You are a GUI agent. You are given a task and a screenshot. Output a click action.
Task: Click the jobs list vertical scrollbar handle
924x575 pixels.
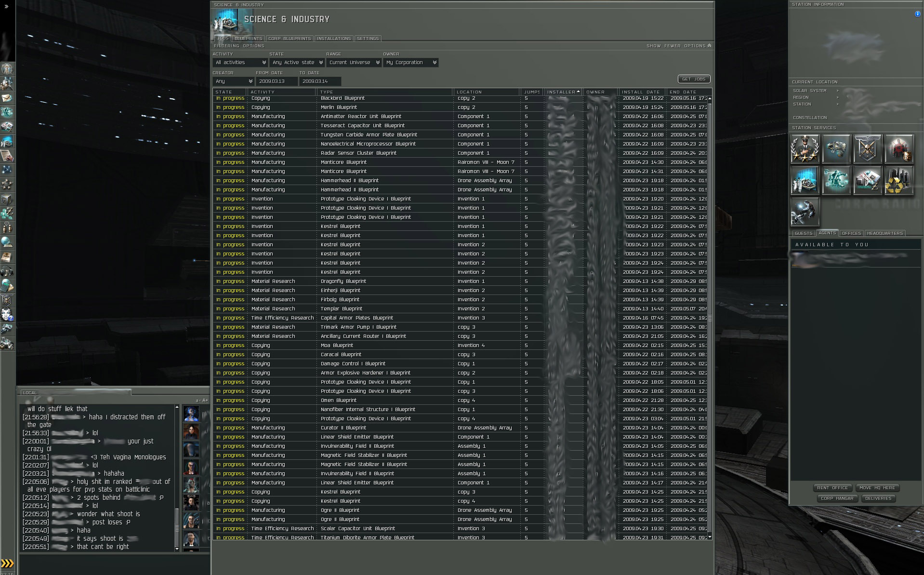(x=710, y=319)
